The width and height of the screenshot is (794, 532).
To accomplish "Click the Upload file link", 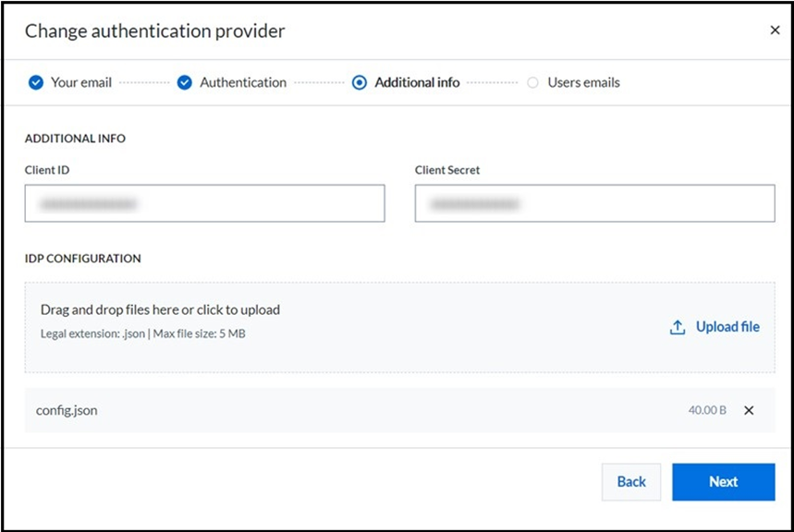I will pyautogui.click(x=727, y=327).
